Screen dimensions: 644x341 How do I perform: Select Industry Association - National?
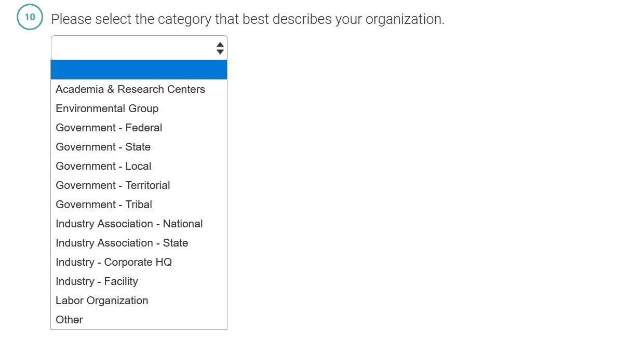(129, 224)
